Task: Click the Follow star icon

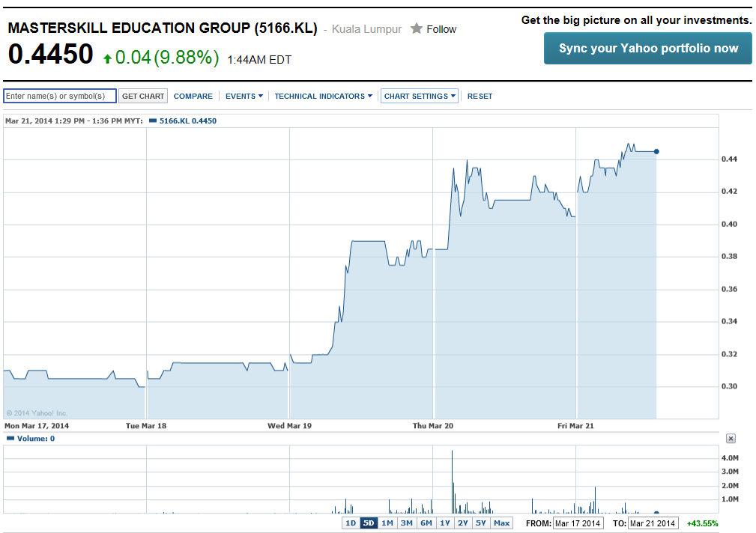Action: click(417, 28)
